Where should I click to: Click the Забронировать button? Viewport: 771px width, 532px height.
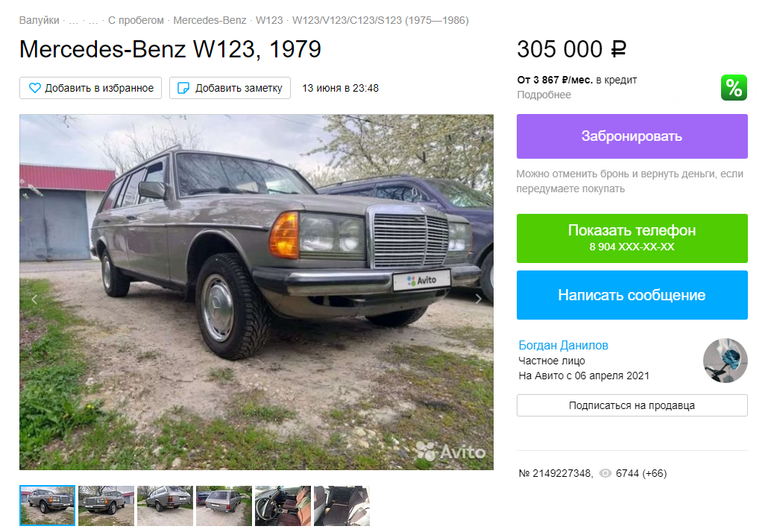(632, 136)
